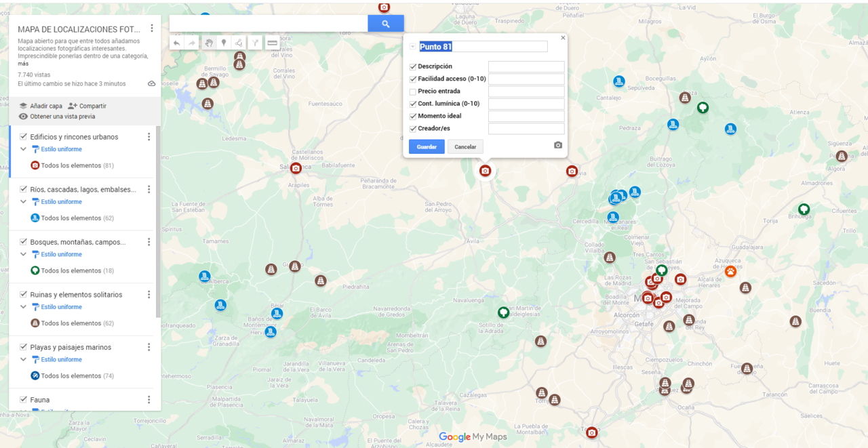Click the green tree marker near Brihuega

tap(804, 209)
